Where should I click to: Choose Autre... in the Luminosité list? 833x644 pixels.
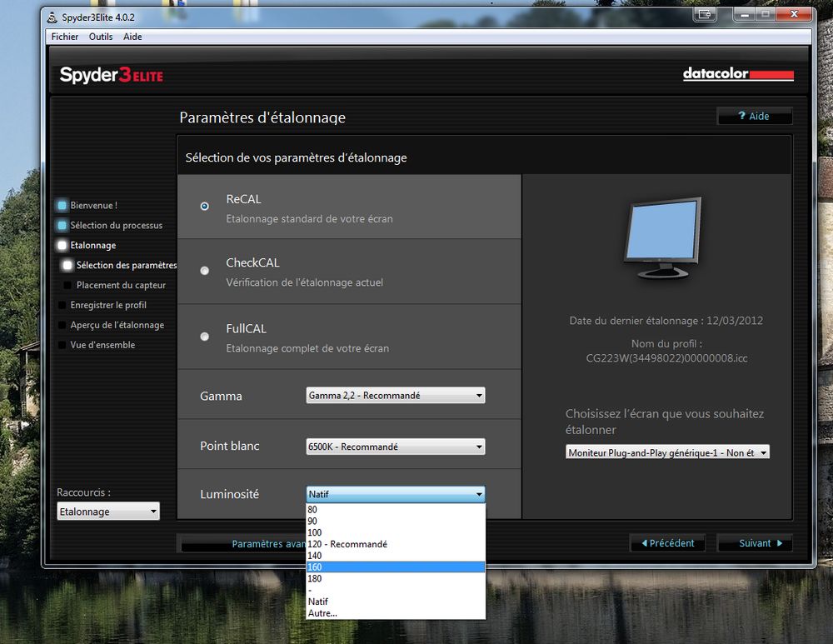coord(395,613)
